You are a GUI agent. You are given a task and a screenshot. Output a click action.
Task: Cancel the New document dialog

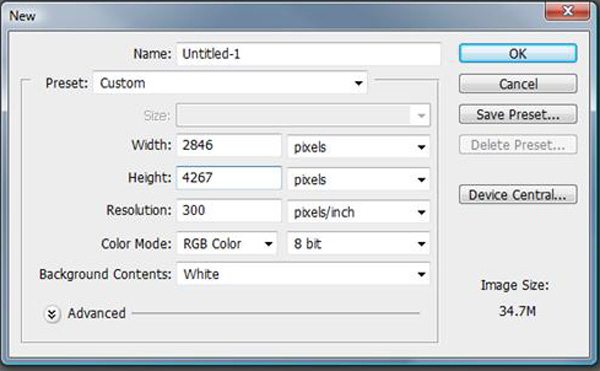tap(518, 84)
